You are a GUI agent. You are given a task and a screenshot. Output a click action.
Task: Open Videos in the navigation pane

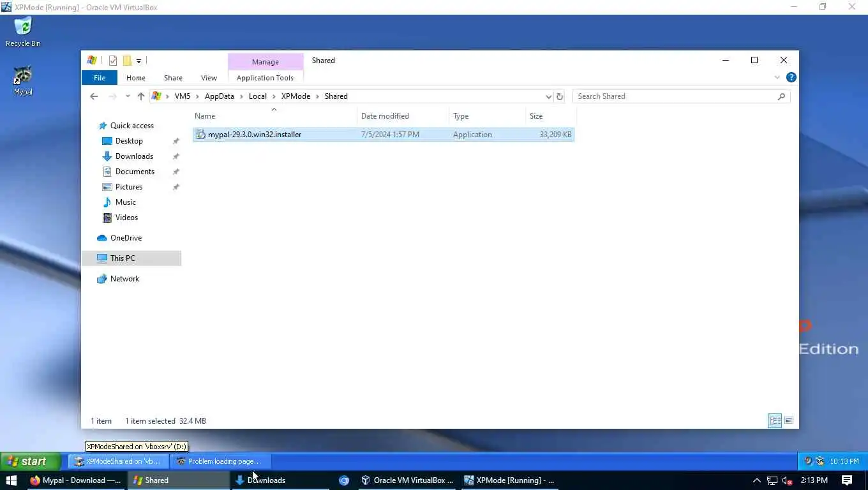coord(126,218)
